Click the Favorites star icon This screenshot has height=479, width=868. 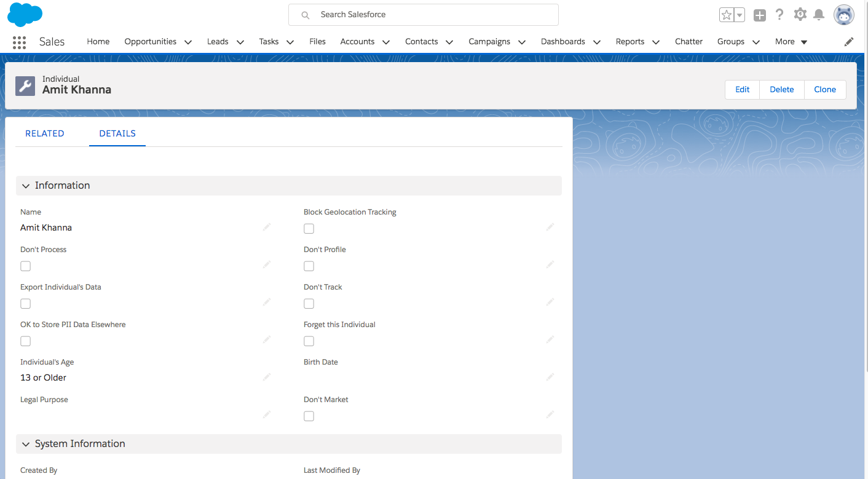[x=727, y=15]
